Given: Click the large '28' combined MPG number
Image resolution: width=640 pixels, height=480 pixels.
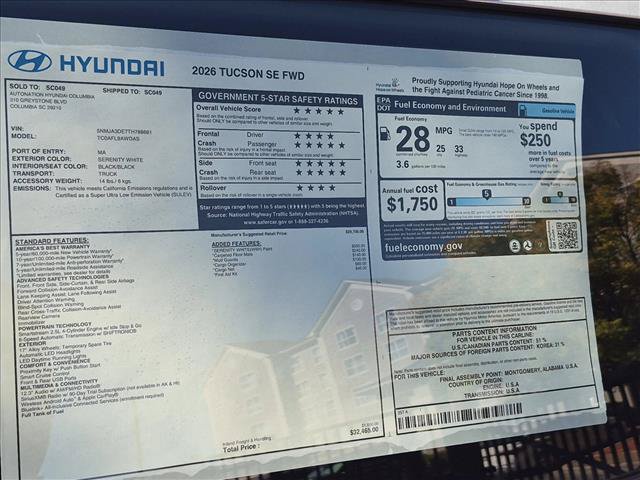Looking at the screenshot, I should pyautogui.click(x=413, y=139).
